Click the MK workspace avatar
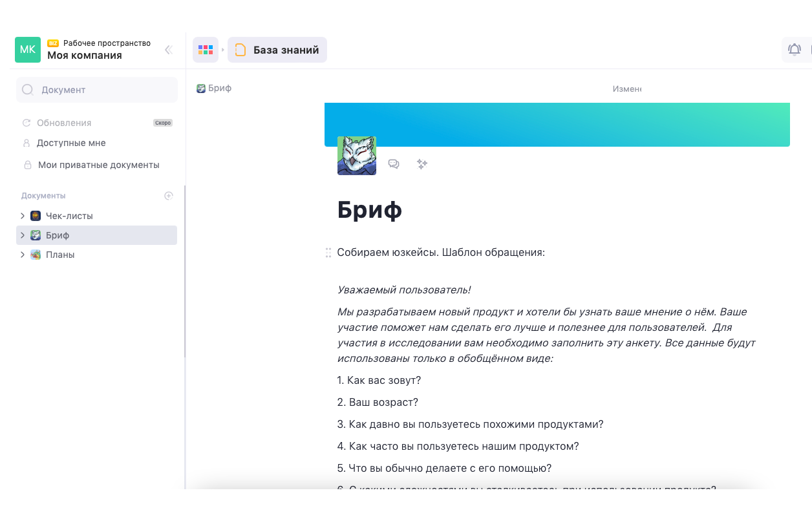The image size is (812, 517). [x=28, y=50]
